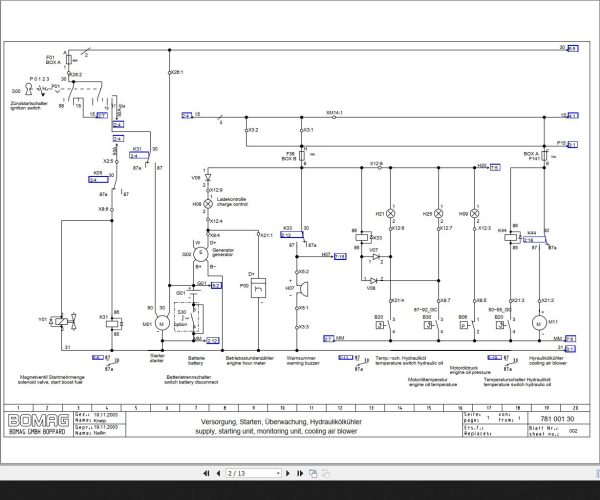600x500 pixels.
Task: Click the G02 generator symbol
Action: (200, 254)
